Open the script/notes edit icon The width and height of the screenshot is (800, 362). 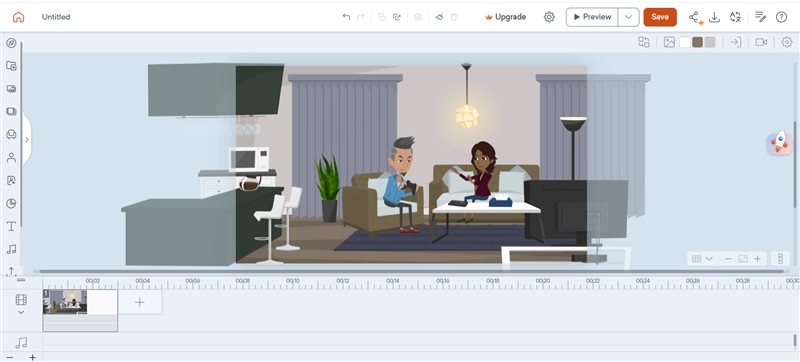(x=760, y=17)
